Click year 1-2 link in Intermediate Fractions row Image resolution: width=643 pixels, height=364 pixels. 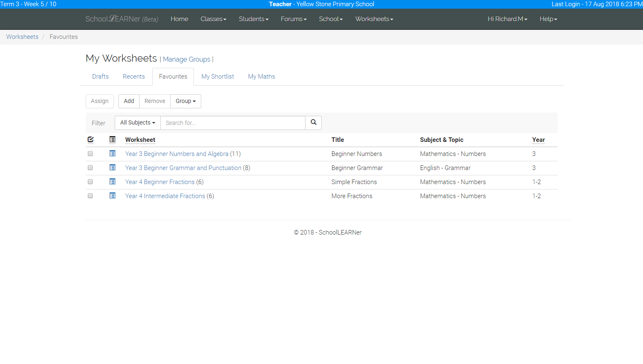click(537, 196)
